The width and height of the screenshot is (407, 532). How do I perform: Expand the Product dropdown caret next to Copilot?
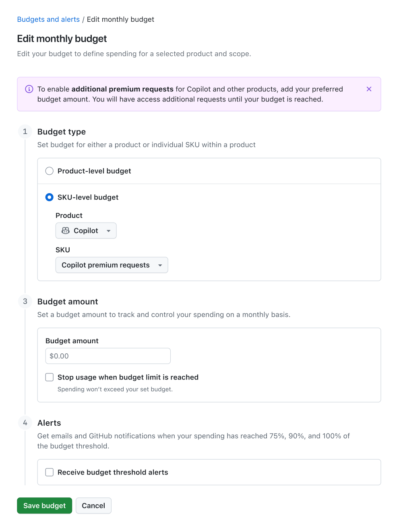108,231
